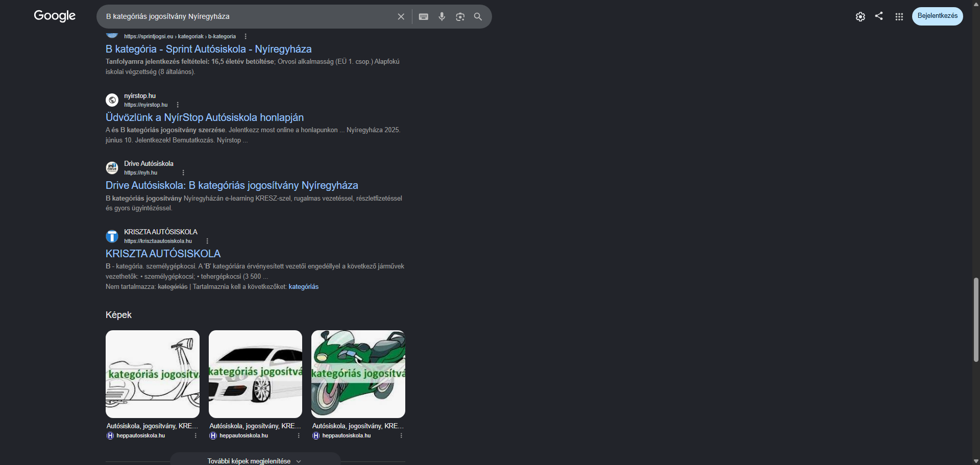Click the page vertical scrollbar thumb
The width and height of the screenshot is (980, 465).
tap(976, 320)
